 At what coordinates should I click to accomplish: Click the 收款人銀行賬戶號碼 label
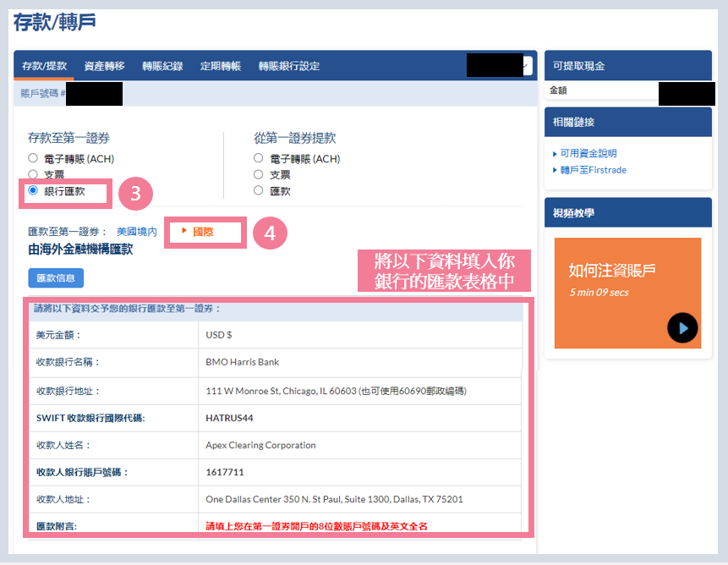[82, 472]
